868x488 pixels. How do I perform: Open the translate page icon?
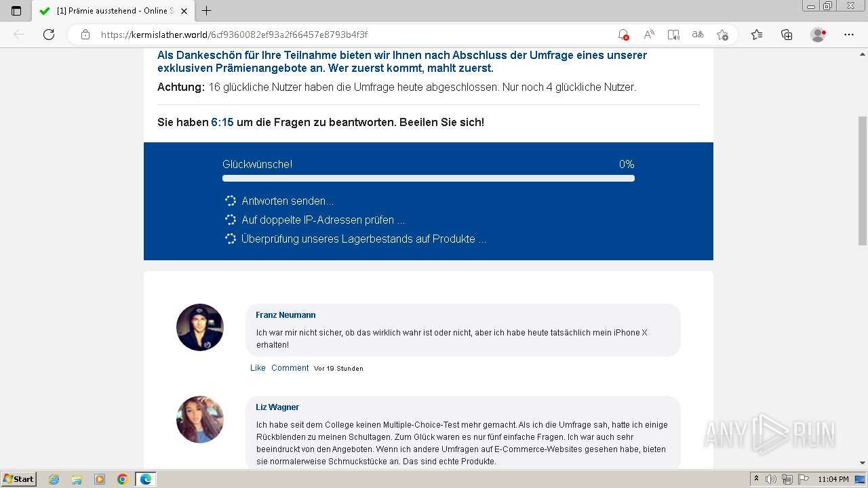pos(698,35)
